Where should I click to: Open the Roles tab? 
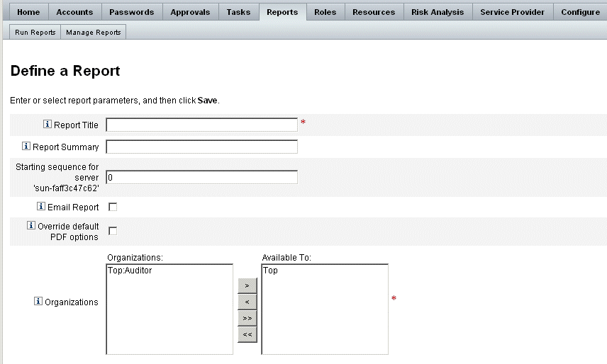[x=325, y=12]
